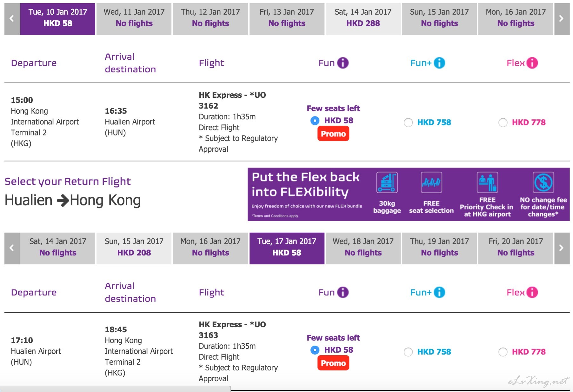Viewport: 573px width, 392px height.
Task: Click the FREE seat selection icon
Action: tap(431, 183)
